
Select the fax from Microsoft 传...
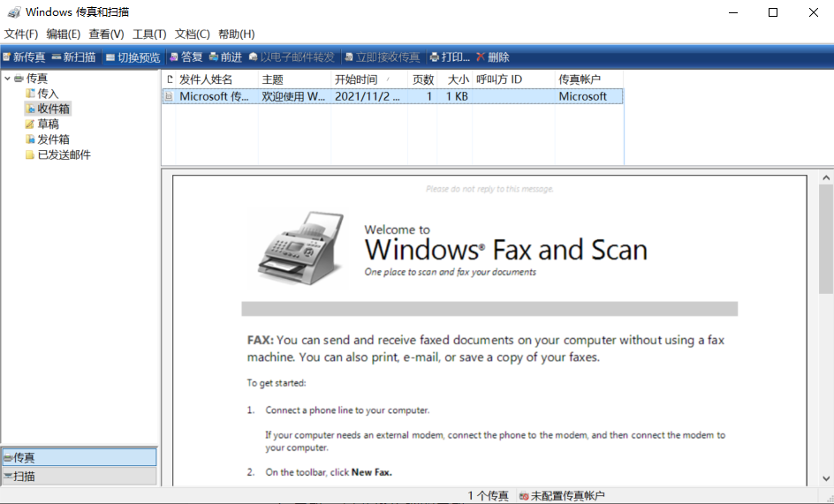(x=214, y=96)
